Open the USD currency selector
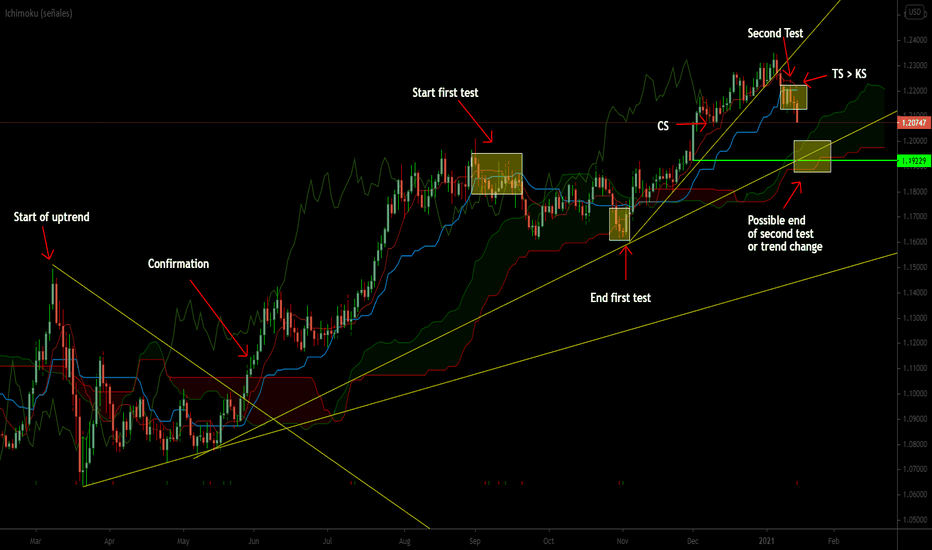 click(x=914, y=12)
